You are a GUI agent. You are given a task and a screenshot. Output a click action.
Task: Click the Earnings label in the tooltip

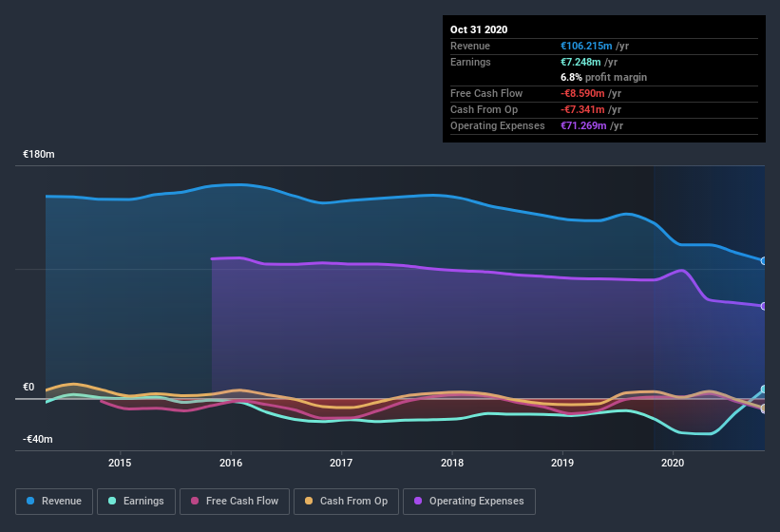point(470,62)
